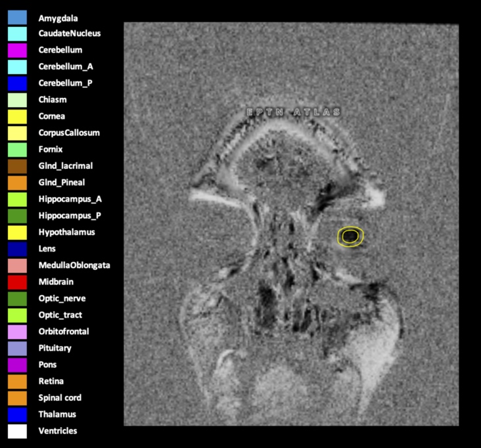481x448 pixels.
Task: Click the Chiasm pale green swatch
Action: coord(17,101)
